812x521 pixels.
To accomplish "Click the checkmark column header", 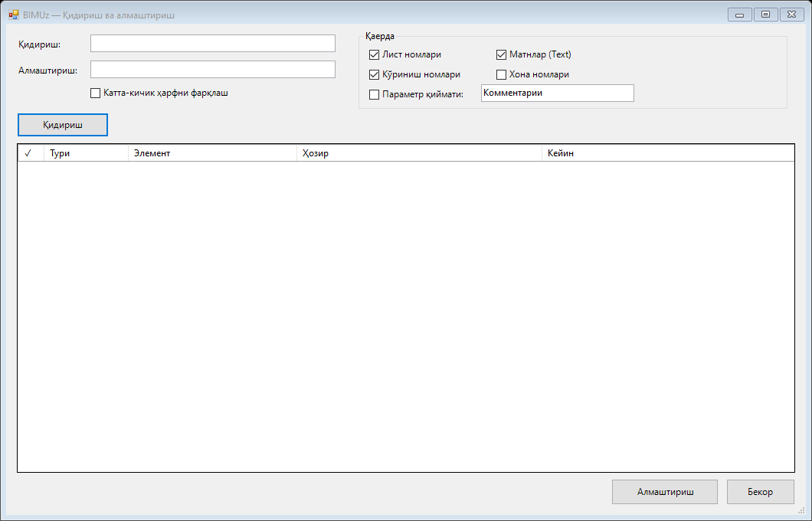I will click(x=31, y=153).
